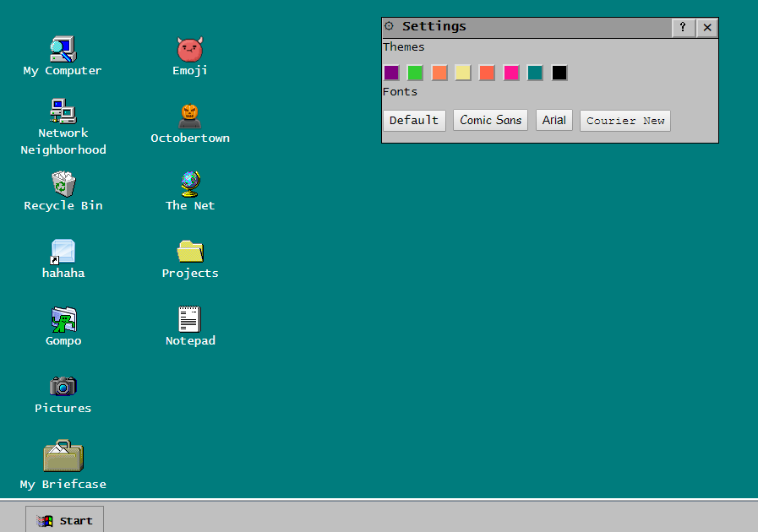
Task: Select the Comic Sans font
Action: pyautogui.click(x=490, y=120)
